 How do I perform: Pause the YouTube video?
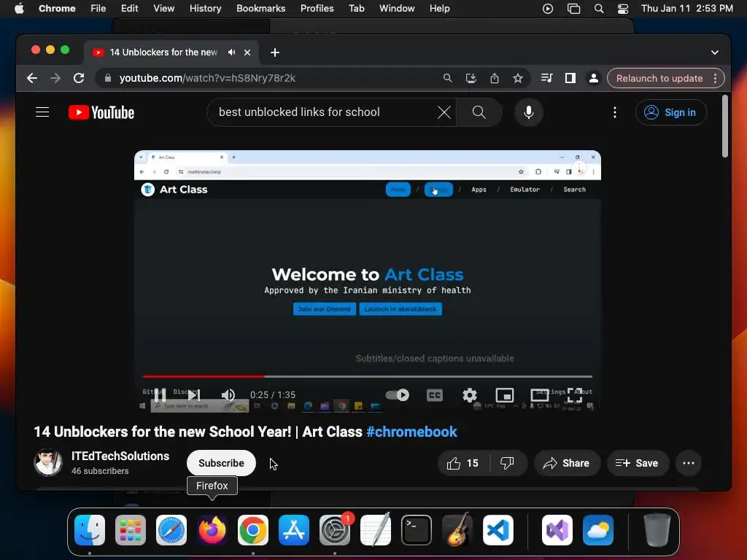(x=160, y=394)
